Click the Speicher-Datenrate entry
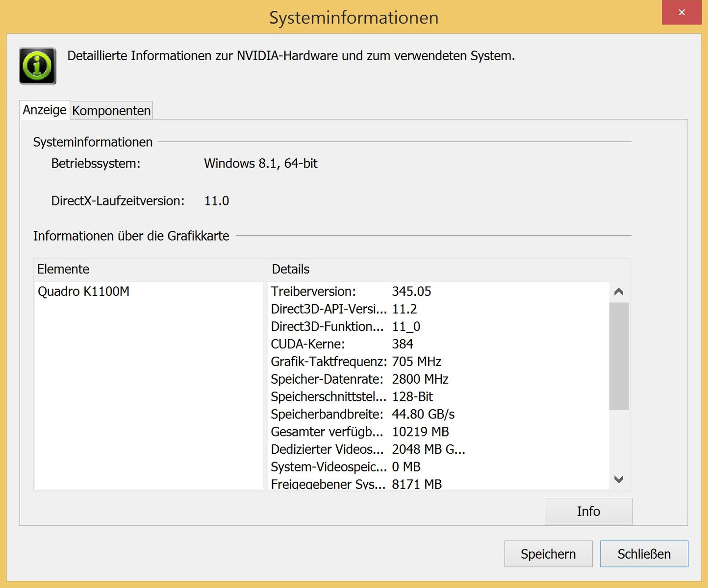This screenshot has width=708, height=588. pyautogui.click(x=359, y=379)
